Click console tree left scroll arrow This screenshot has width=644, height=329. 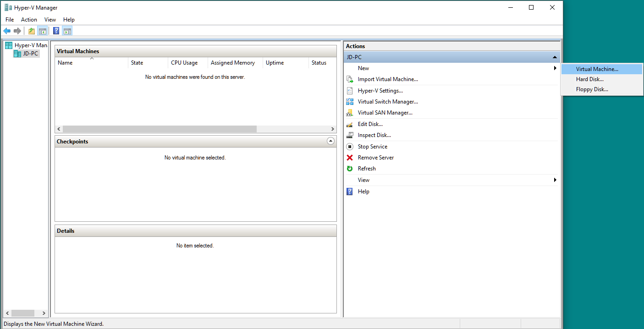[7, 313]
